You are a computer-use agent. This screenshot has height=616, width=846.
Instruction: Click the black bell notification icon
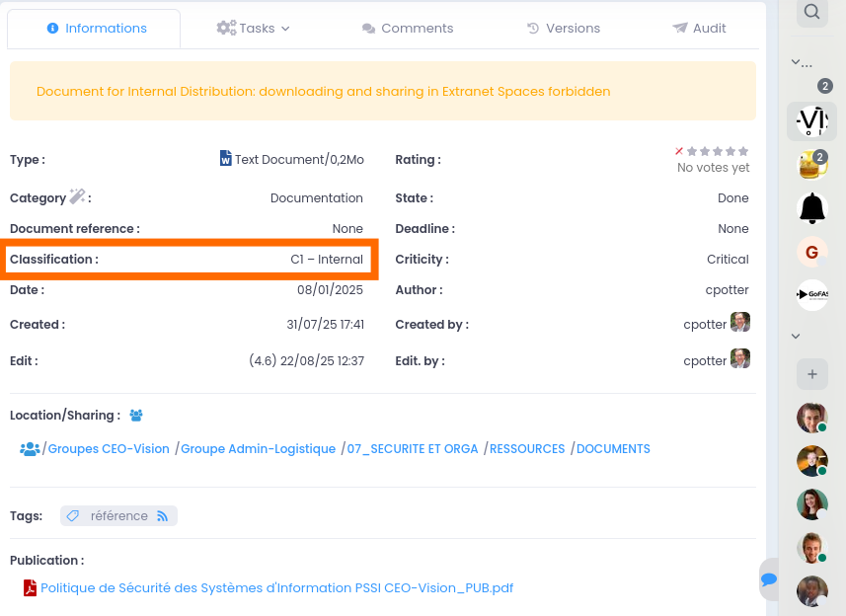coord(811,208)
